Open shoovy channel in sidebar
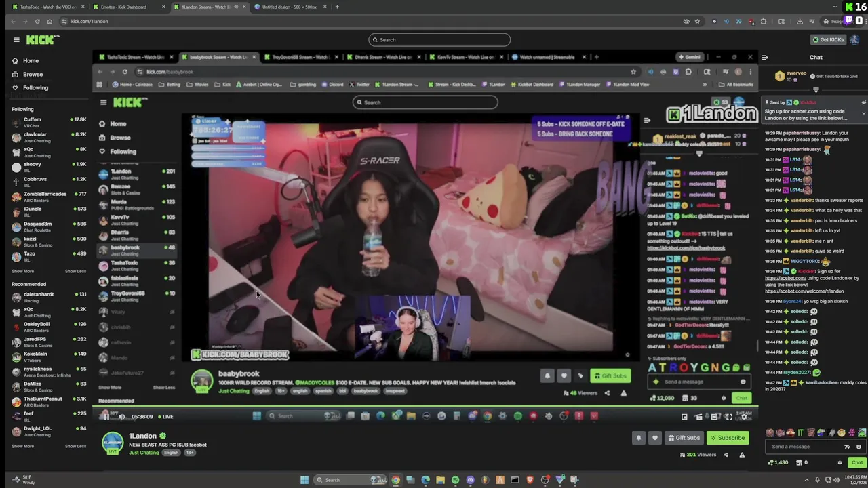This screenshot has height=488, width=868. pyautogui.click(x=49, y=167)
